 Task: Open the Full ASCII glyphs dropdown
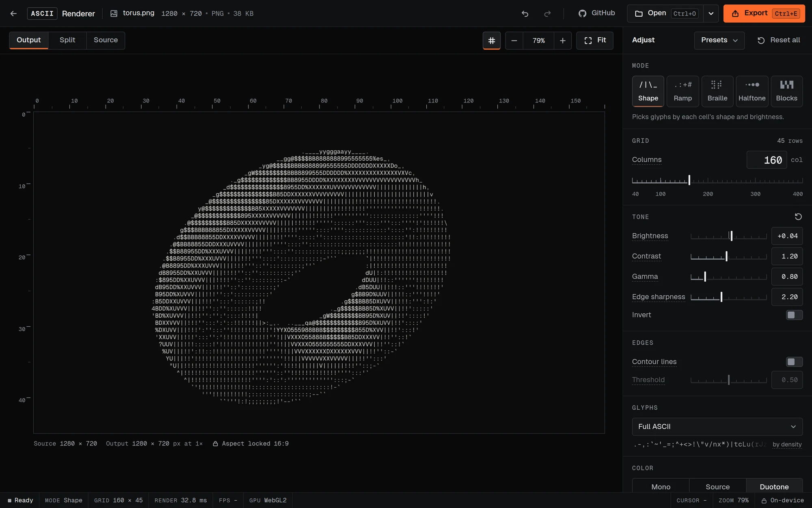coord(717,426)
